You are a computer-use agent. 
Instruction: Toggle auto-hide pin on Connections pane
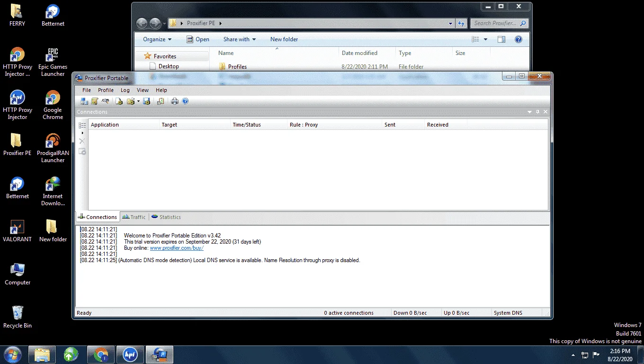[x=537, y=112]
